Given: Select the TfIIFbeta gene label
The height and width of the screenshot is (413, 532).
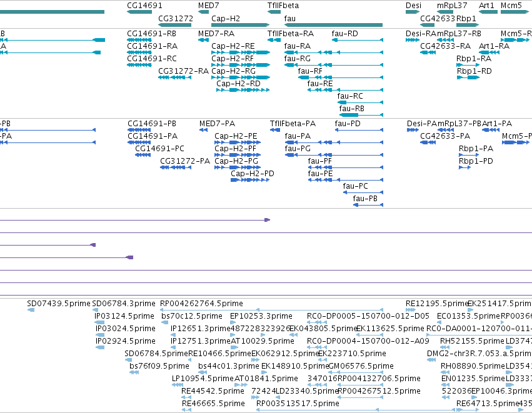Looking at the screenshot, I should 283,6.
